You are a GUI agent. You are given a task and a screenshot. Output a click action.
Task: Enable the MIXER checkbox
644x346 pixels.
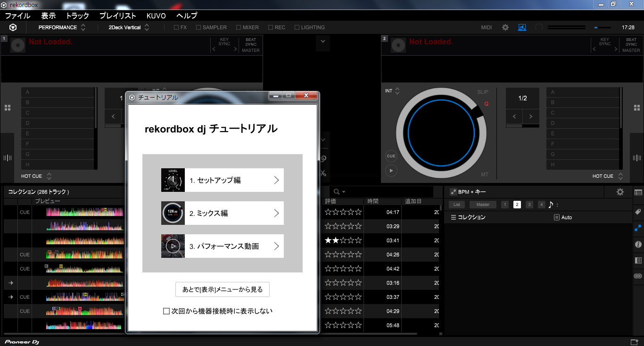pos(239,27)
